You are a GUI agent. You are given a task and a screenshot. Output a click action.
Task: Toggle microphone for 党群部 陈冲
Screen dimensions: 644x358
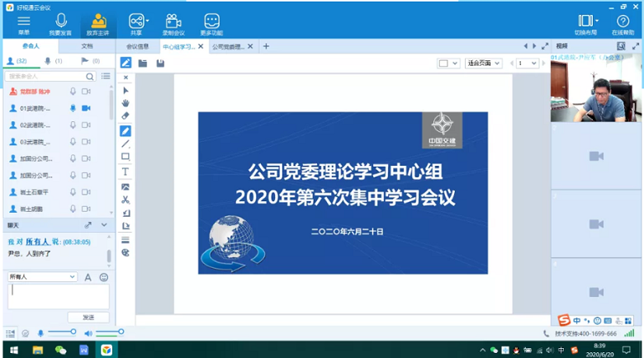click(x=73, y=92)
